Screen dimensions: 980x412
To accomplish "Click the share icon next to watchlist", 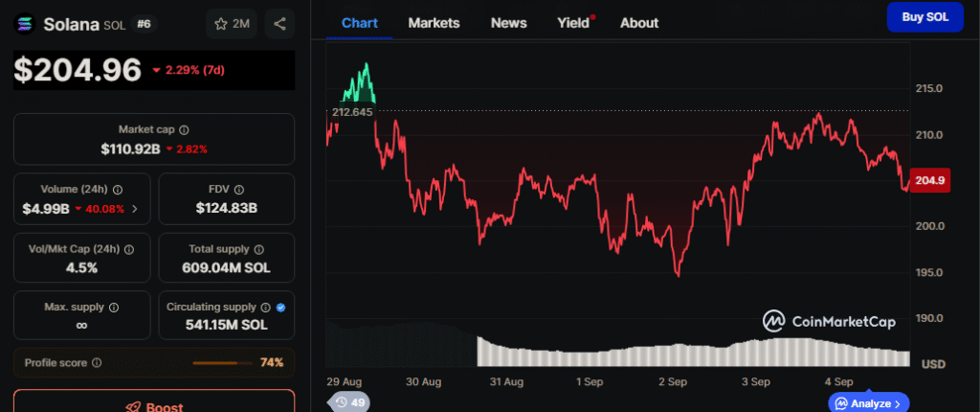I will point(279,23).
